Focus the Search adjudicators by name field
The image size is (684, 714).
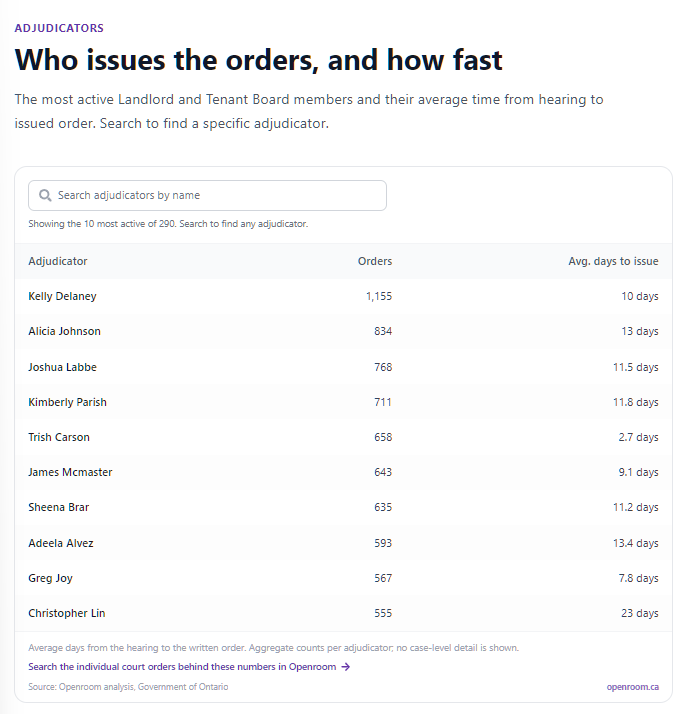pos(207,195)
